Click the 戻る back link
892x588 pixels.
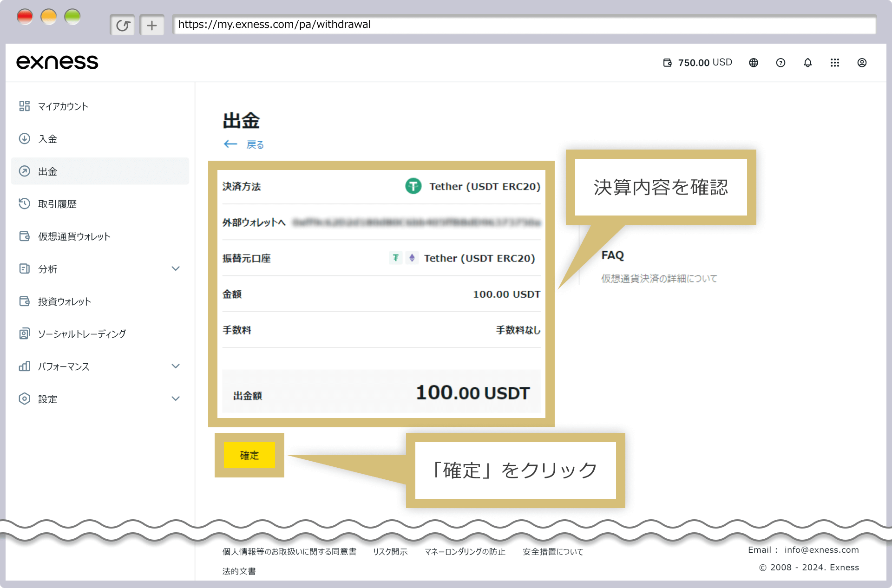click(x=255, y=145)
